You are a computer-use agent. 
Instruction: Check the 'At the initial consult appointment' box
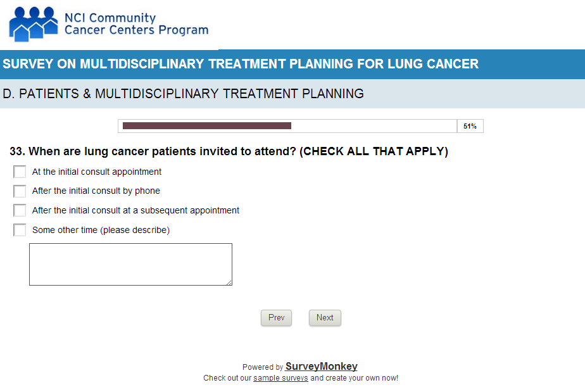click(20, 172)
